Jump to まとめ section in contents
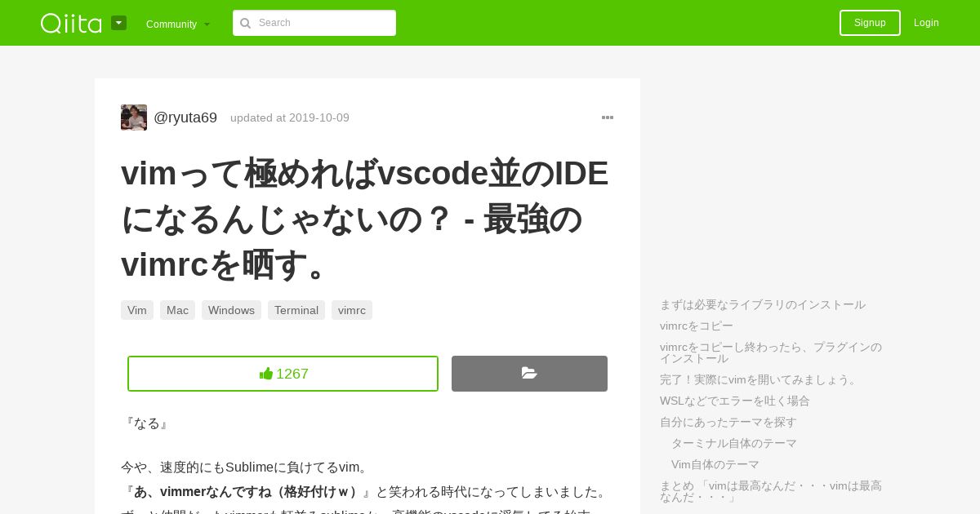This screenshot has height=514, width=980. [x=771, y=491]
